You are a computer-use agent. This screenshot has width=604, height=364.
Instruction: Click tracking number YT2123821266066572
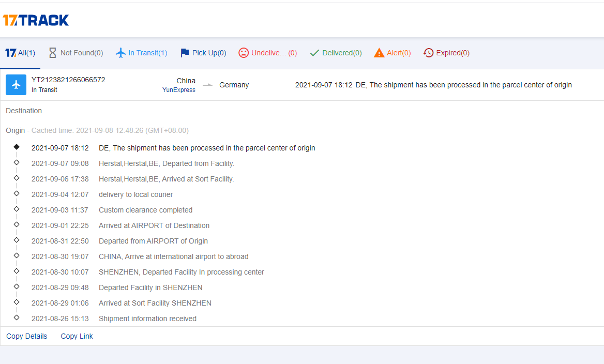coord(68,80)
